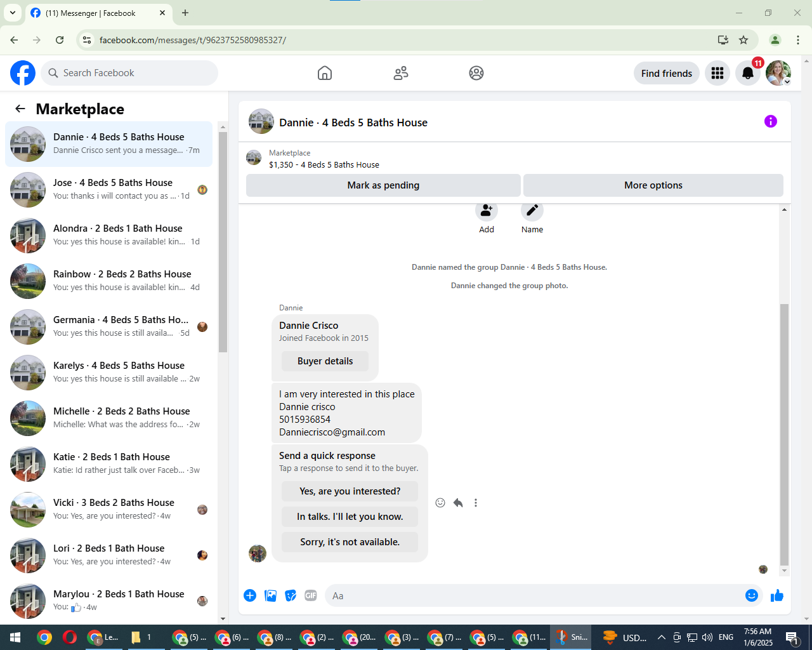812x650 pixels.
Task: Click the Search Facebook field
Action: pyautogui.click(x=129, y=73)
